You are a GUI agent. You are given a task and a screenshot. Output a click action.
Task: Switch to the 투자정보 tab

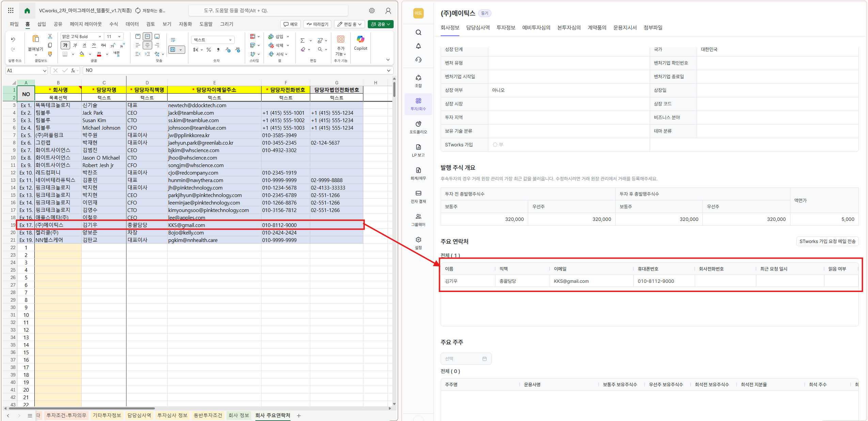click(505, 28)
